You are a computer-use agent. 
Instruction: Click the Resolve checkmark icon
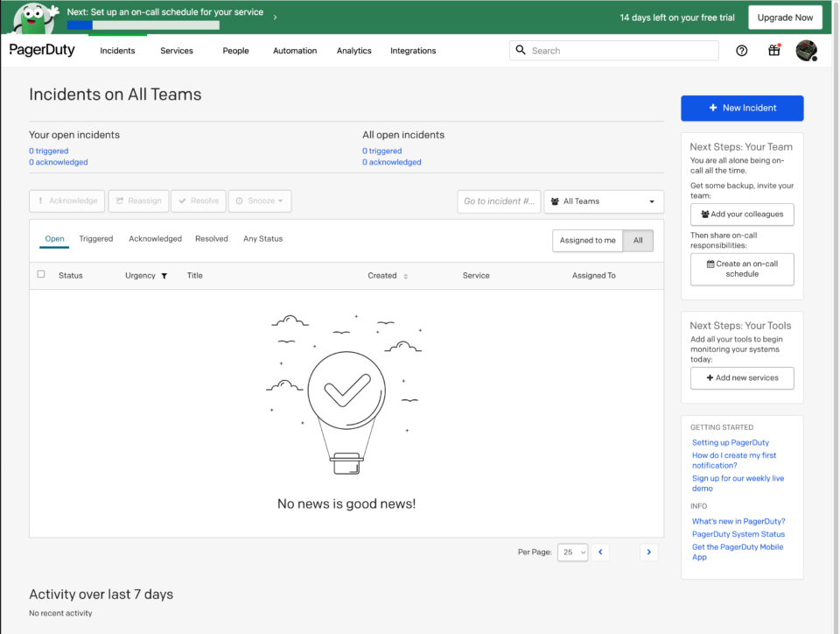click(x=183, y=201)
